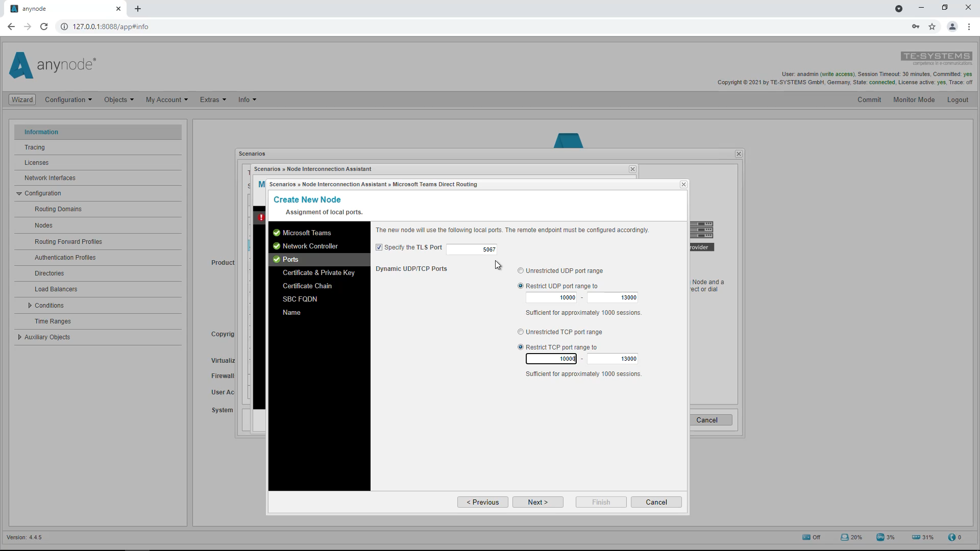Click the anynode logo in the header
The image size is (980, 551).
51,65
